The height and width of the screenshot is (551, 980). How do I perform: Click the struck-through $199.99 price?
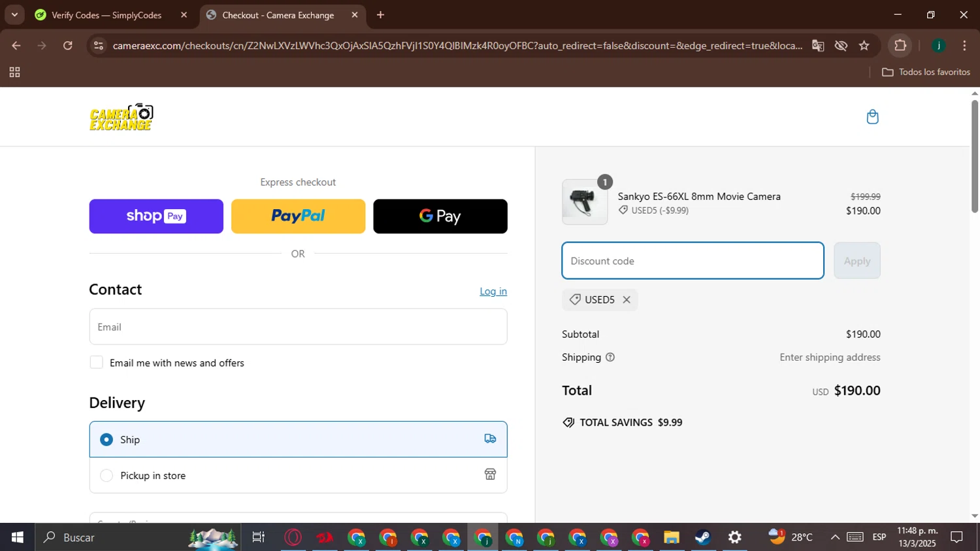[866, 197]
